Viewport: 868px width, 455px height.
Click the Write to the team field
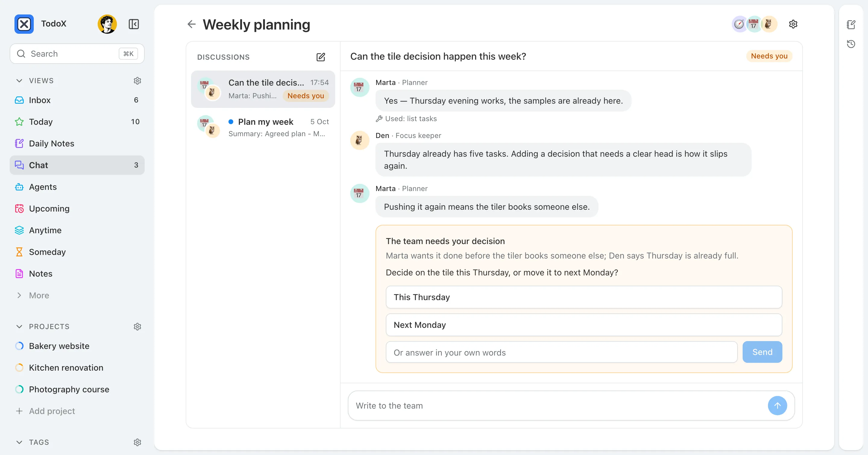(x=559, y=406)
